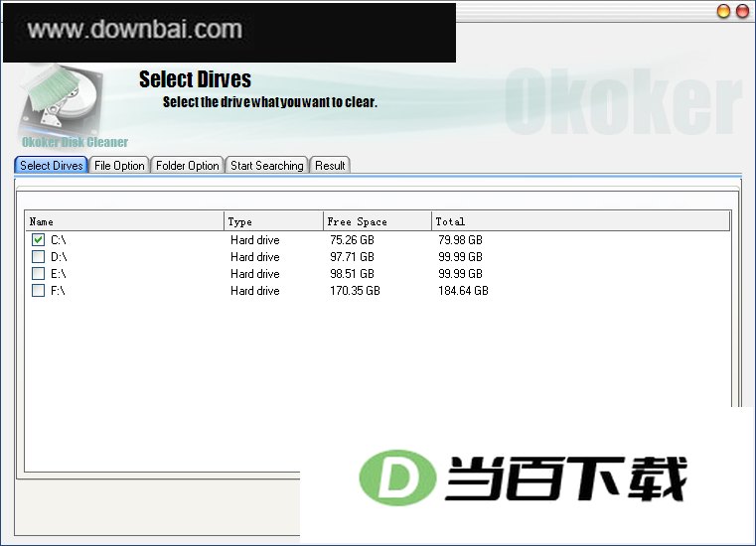
Task: Click Hard drive type in F:\ row
Action: (x=255, y=291)
